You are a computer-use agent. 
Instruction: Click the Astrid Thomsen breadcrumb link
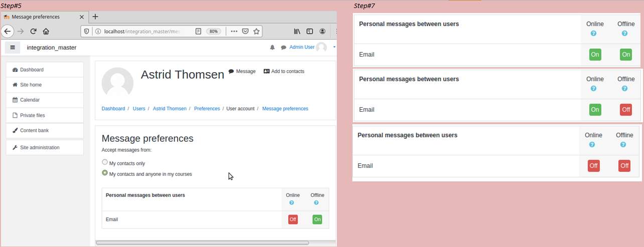point(170,109)
